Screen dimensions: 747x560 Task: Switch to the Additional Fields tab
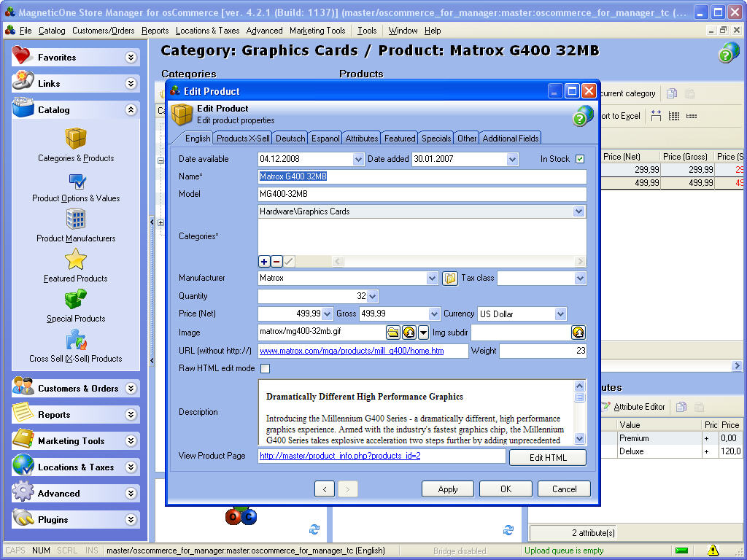pyautogui.click(x=510, y=139)
